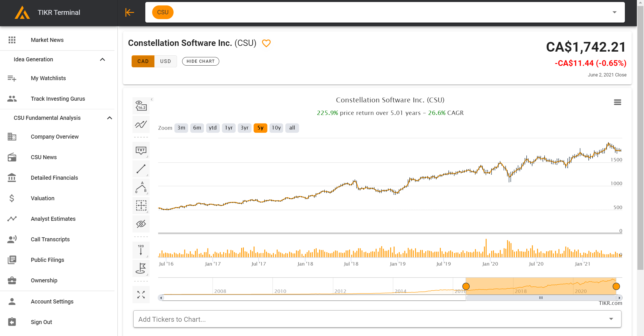Open the Elliott wave measure tool
Screen dimensions: 644x336
pyautogui.click(x=141, y=187)
